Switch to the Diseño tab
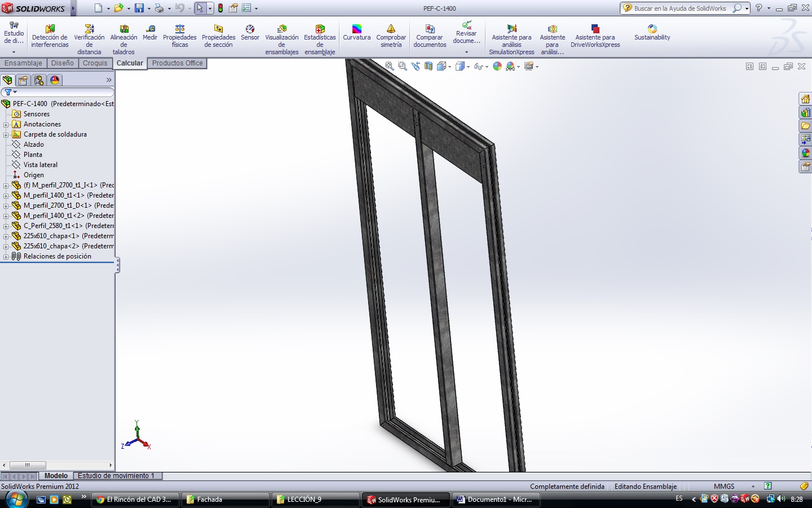The image size is (812, 508). tap(63, 63)
